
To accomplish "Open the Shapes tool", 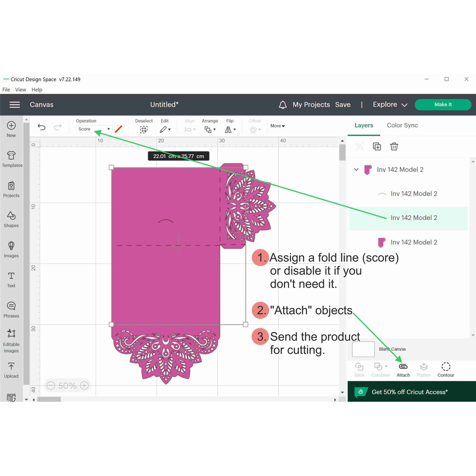I will 11,219.
